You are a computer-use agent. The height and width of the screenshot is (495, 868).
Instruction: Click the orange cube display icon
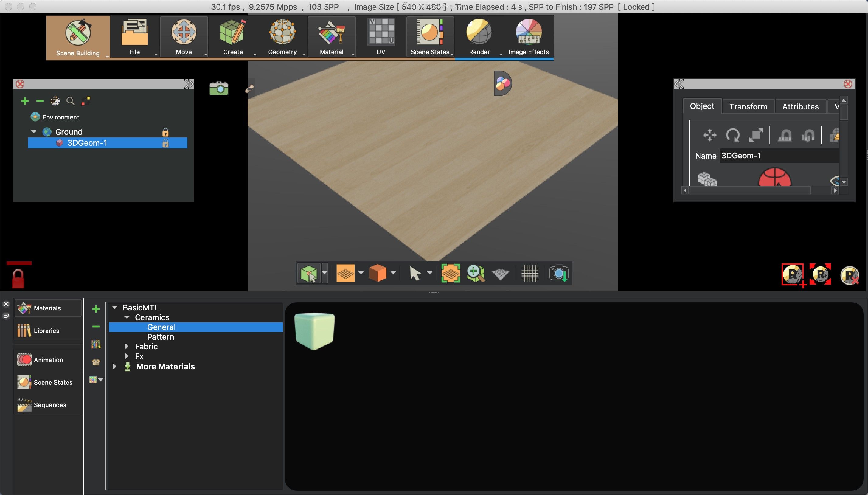[377, 273]
